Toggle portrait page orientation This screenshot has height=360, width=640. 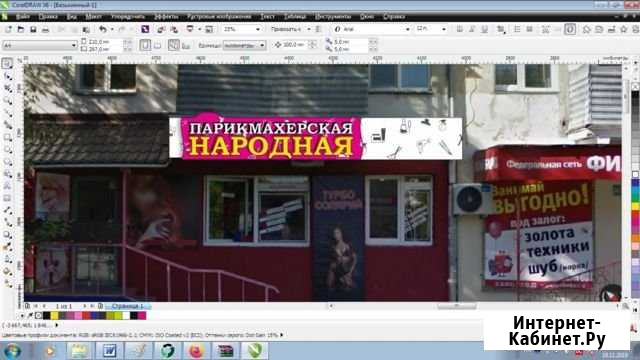point(145,45)
